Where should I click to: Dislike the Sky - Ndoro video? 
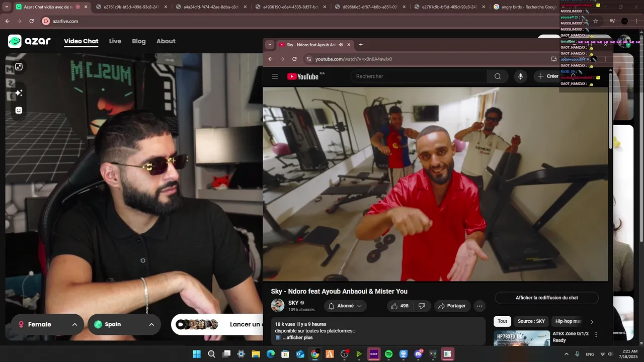[x=422, y=306]
